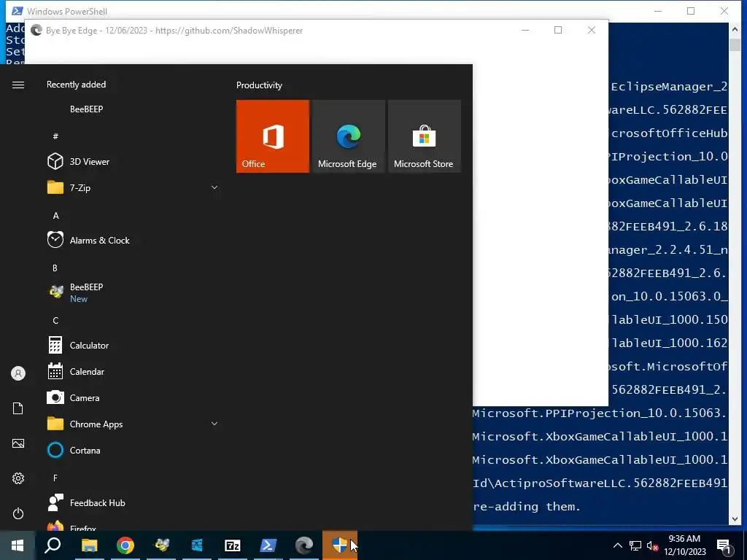This screenshot has width=747, height=560.
Task: Click the letter F section header
Action: coord(55,478)
